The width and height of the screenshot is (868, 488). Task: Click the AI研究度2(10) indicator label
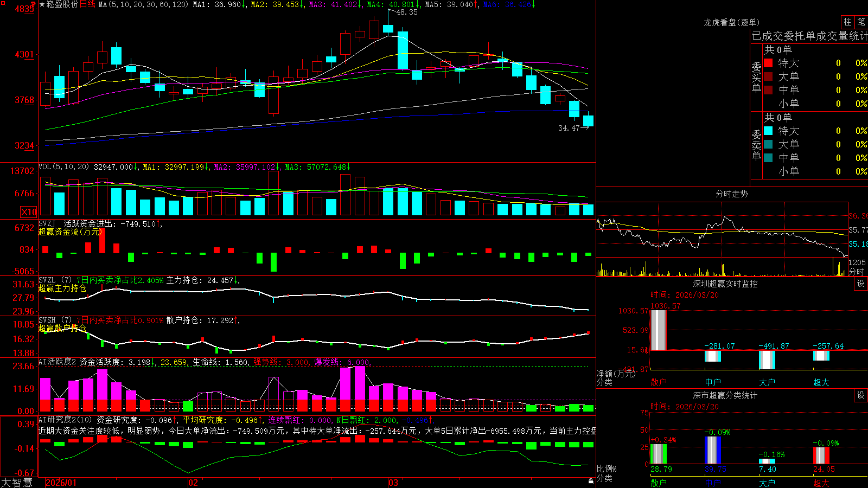[65, 420]
